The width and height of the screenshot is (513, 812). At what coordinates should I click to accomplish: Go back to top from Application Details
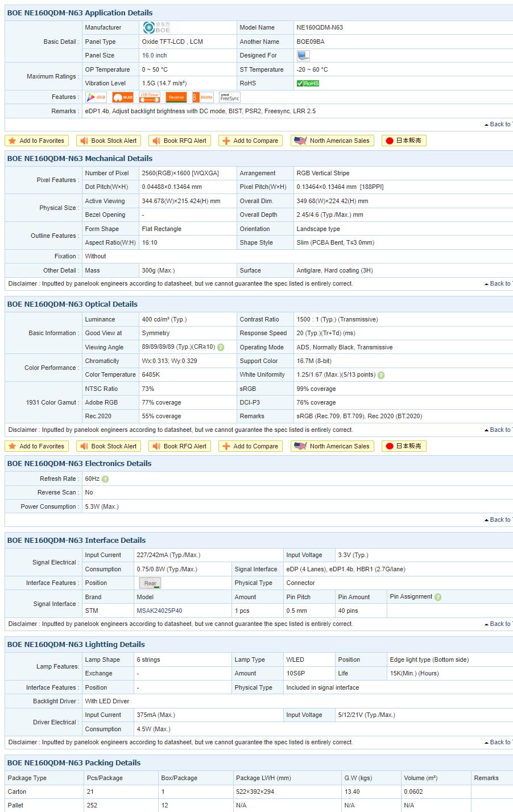[x=499, y=125]
